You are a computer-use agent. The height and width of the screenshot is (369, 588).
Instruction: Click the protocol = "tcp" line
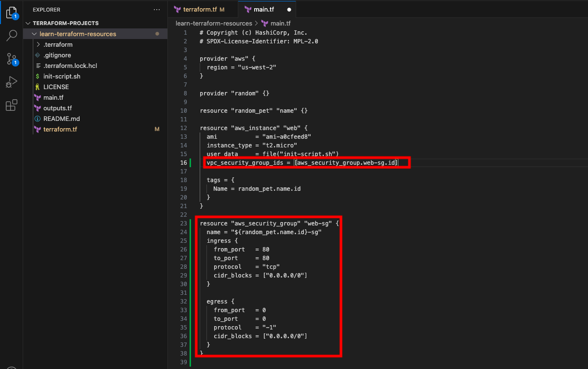[x=246, y=267]
